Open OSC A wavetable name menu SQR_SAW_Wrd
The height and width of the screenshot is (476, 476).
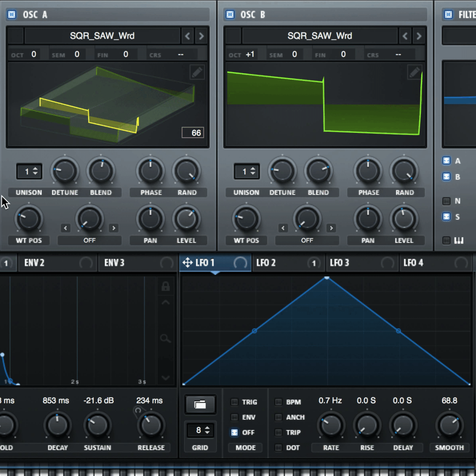coord(102,36)
